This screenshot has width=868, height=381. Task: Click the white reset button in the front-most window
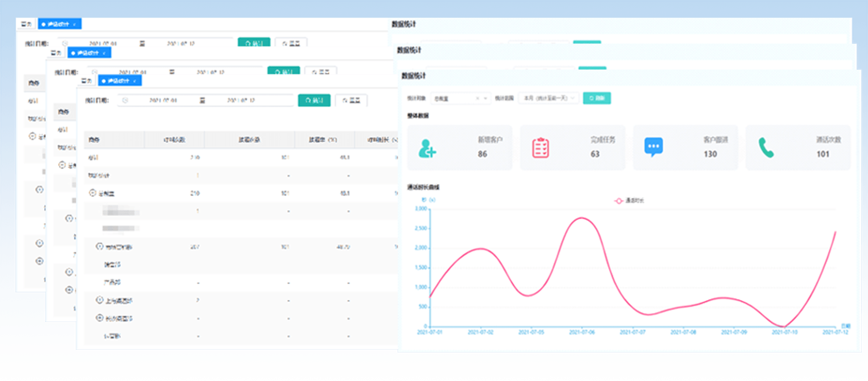[x=351, y=100]
